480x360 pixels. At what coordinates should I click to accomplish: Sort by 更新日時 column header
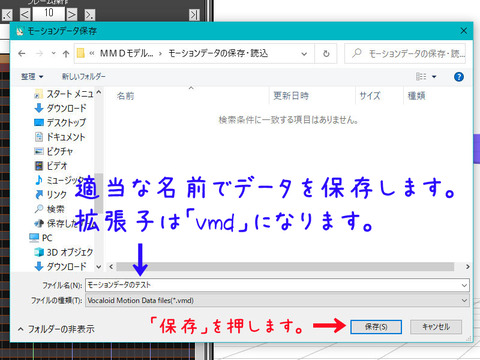[x=291, y=96]
